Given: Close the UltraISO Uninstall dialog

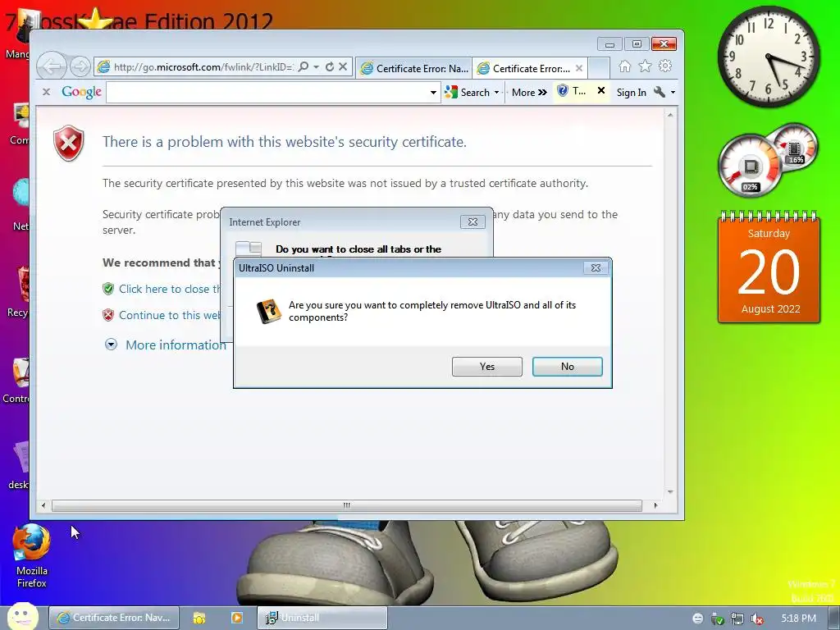Looking at the screenshot, I should click(596, 268).
